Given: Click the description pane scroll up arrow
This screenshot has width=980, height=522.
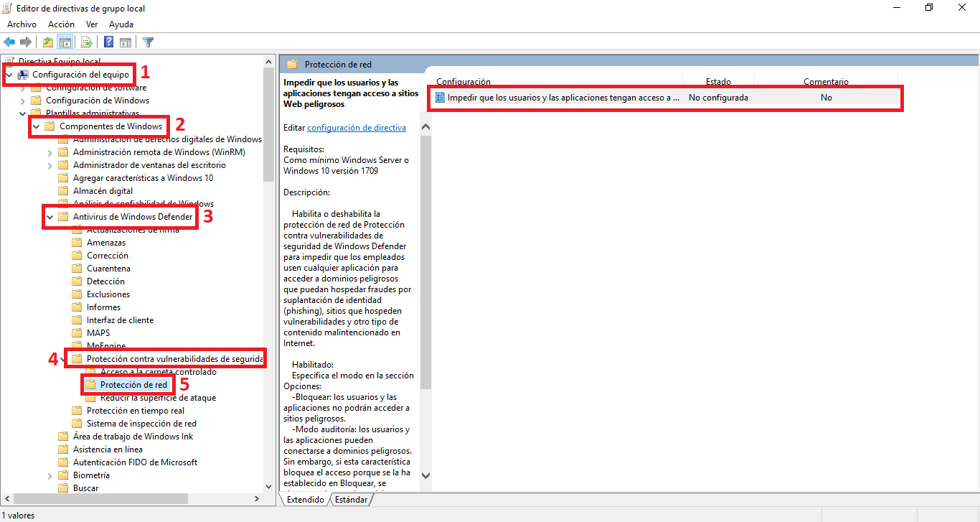Looking at the screenshot, I should coord(425,127).
